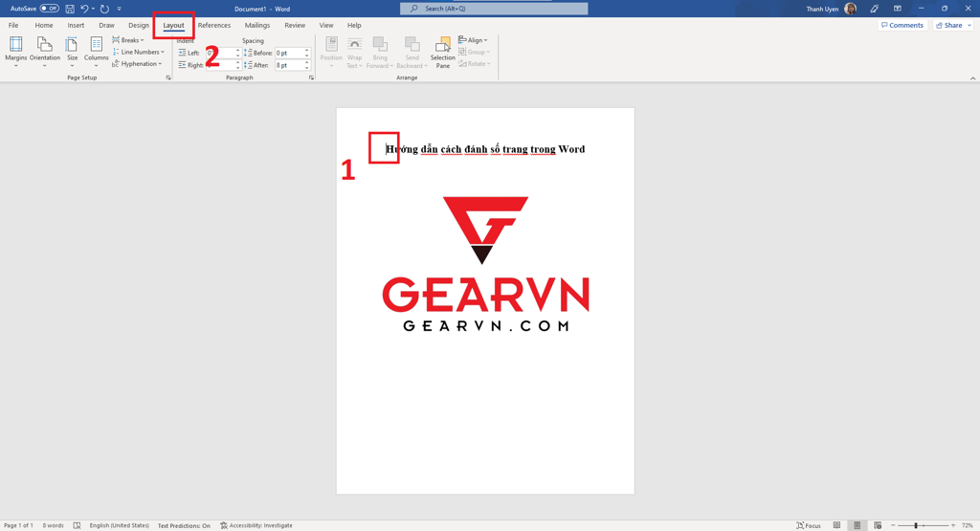
Task: Click the document heading text line
Action: tap(485, 149)
